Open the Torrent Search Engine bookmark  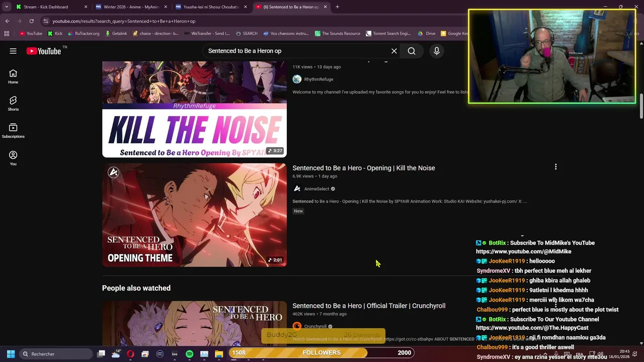[388, 33]
